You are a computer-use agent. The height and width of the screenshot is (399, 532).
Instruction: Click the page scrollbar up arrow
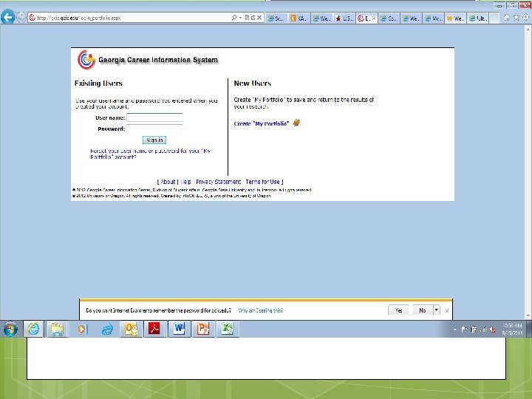tap(528, 30)
